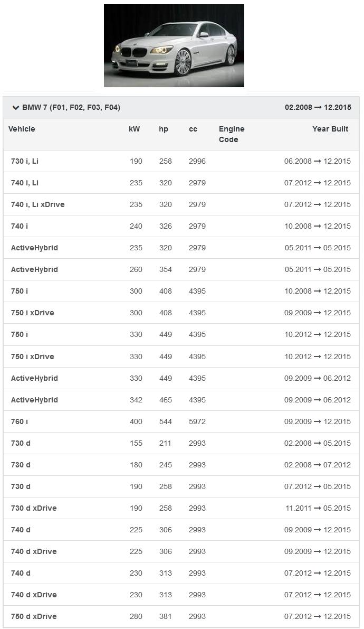Collapse the BMW 7 (F01, F02, F03, F04) section
The image size is (364, 629).
pyautogui.click(x=16, y=108)
